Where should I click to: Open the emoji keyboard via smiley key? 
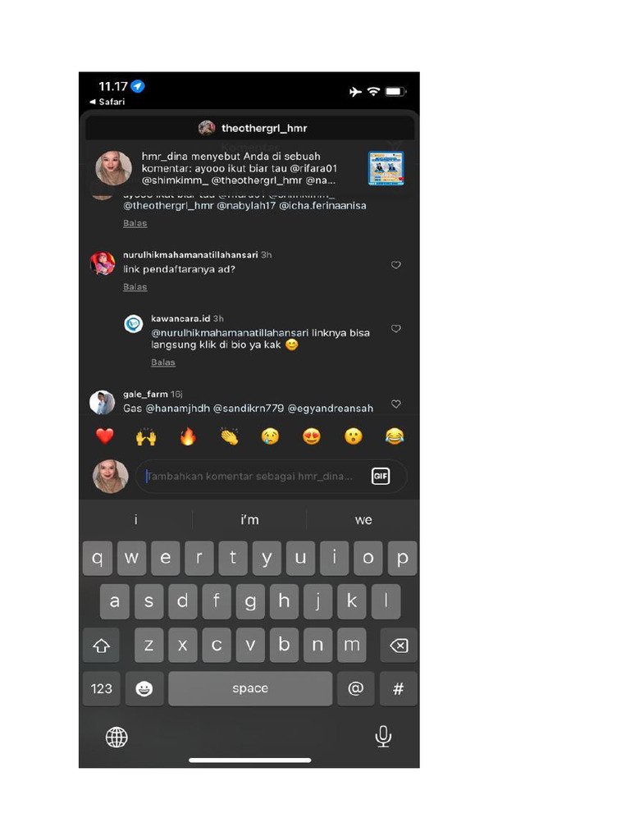[x=144, y=688]
